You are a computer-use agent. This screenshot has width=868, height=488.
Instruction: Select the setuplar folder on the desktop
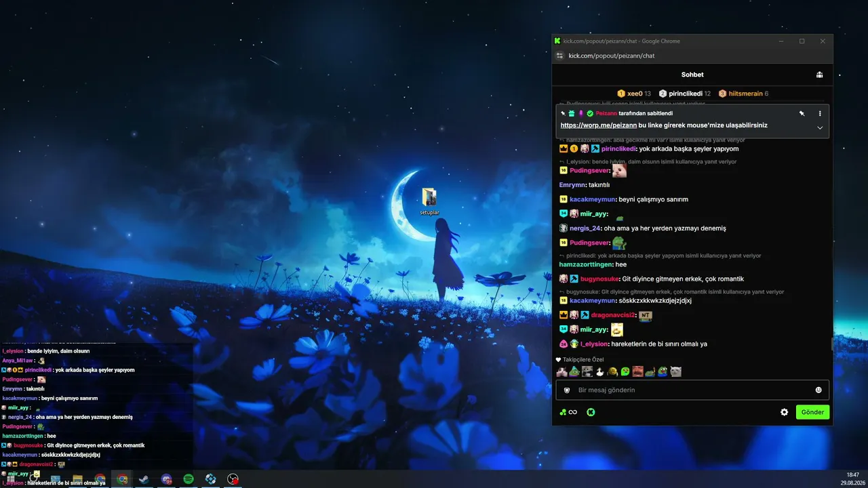coord(429,202)
